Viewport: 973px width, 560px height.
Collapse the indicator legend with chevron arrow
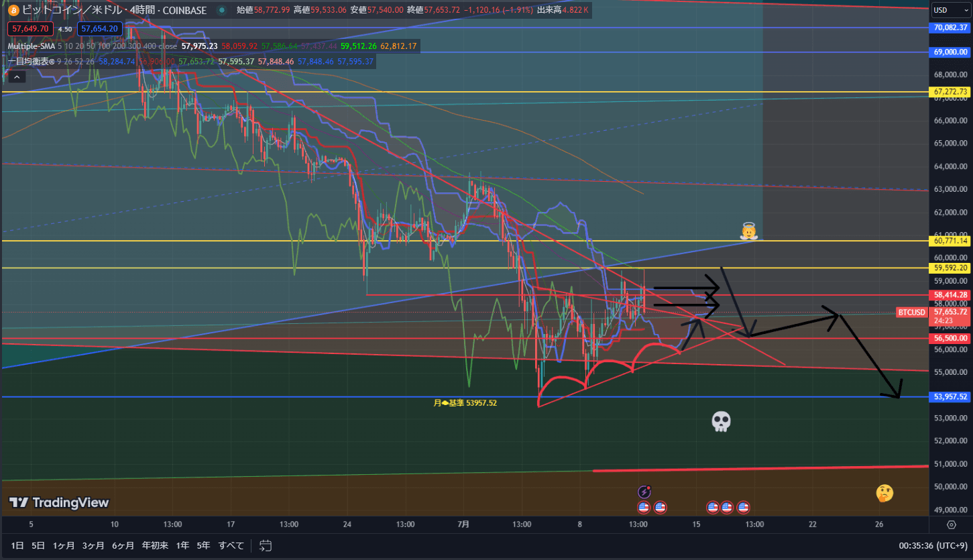[x=17, y=77]
